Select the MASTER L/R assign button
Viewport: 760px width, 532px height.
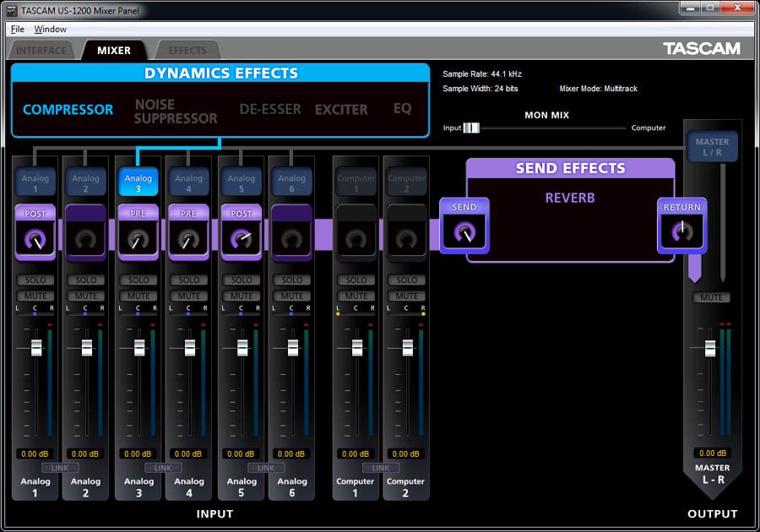[712, 146]
